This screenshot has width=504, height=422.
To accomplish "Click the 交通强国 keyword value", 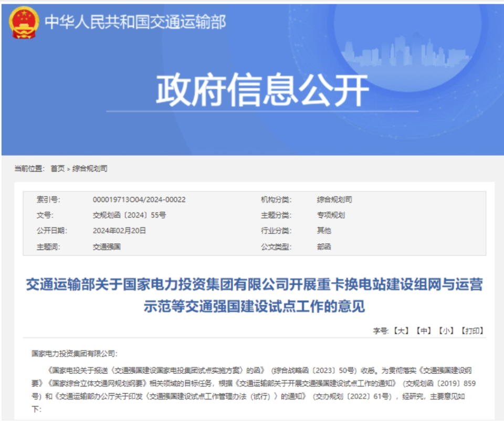I will click(x=107, y=246).
